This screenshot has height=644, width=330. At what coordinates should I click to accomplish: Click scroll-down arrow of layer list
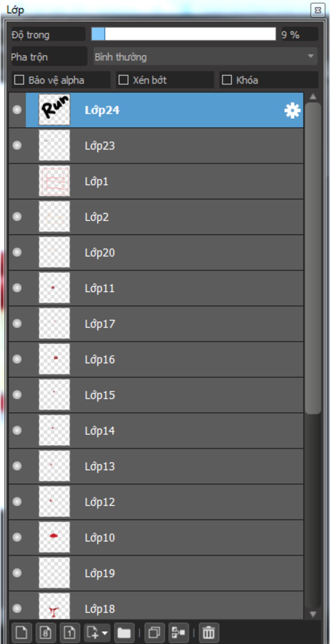tap(313, 614)
